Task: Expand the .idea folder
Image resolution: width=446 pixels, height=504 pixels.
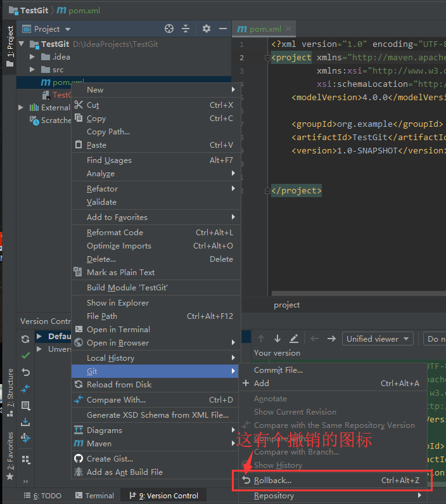Action: point(32,57)
